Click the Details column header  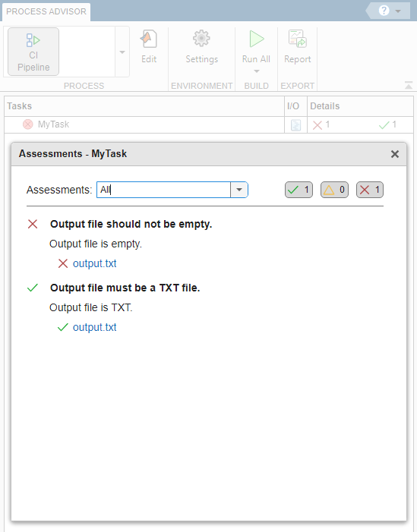point(360,106)
